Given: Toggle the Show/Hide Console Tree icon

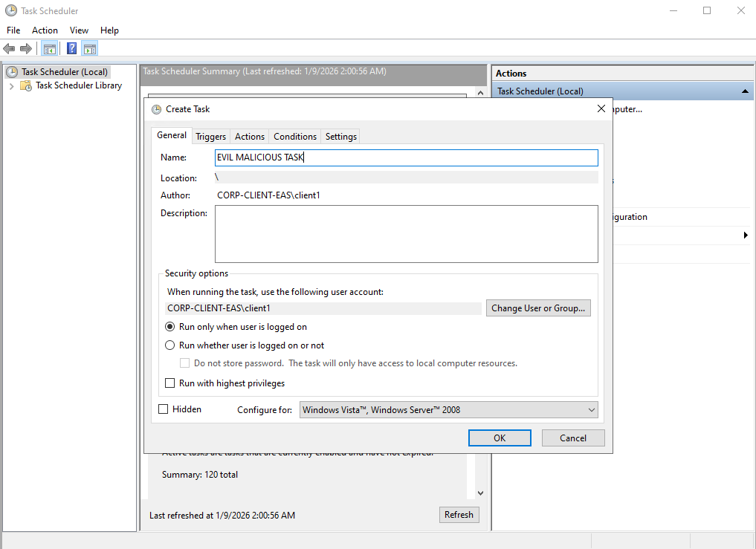Looking at the screenshot, I should (x=50, y=49).
